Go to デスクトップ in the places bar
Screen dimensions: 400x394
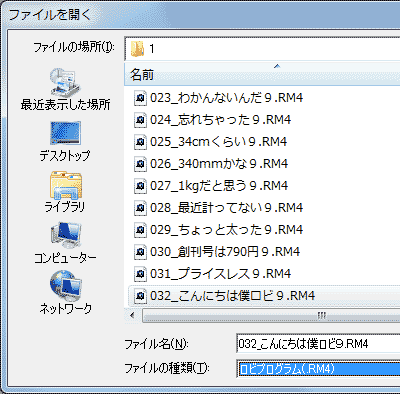pos(65,142)
